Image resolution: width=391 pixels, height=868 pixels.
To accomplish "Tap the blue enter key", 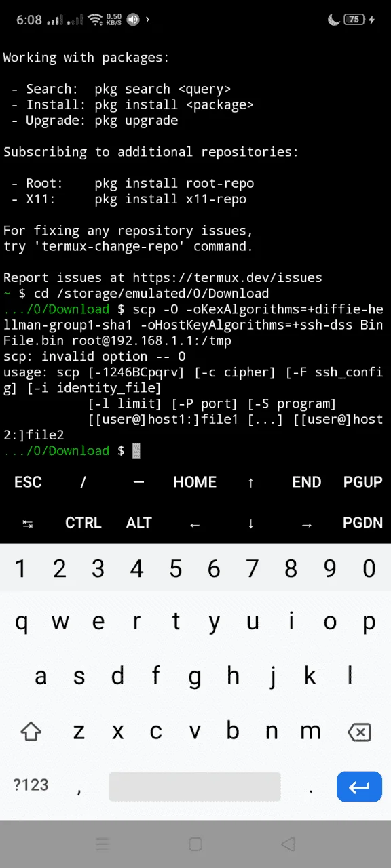I will pyautogui.click(x=359, y=787).
